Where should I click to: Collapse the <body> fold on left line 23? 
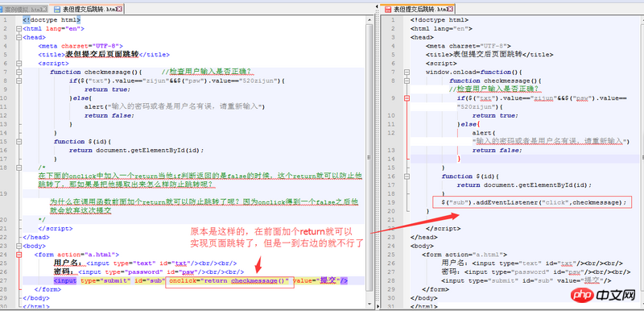[18, 246]
